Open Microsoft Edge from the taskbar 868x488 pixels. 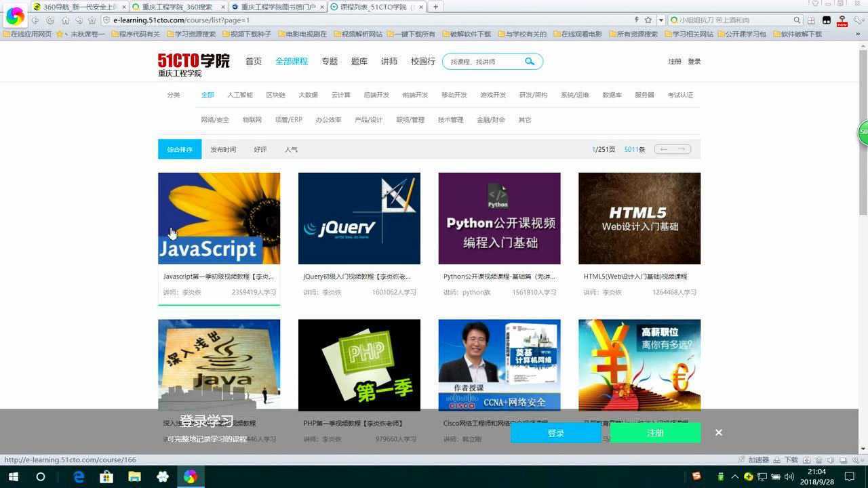pos(79,476)
